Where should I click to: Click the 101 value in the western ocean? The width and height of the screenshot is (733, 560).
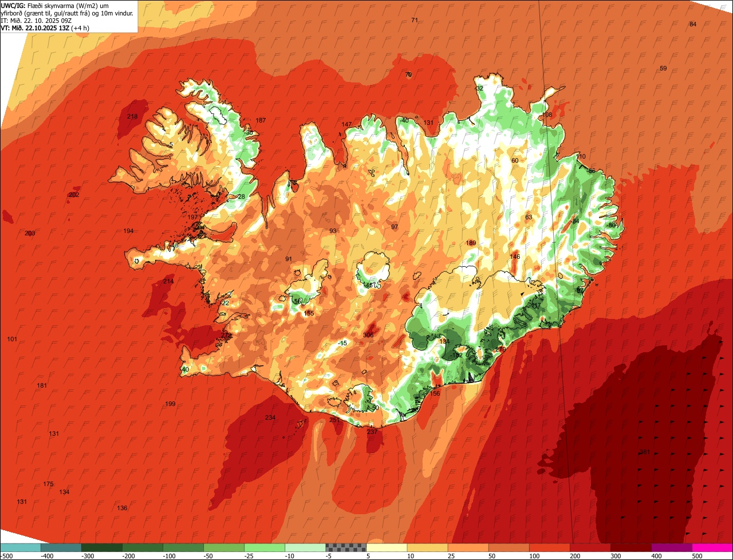(12, 339)
